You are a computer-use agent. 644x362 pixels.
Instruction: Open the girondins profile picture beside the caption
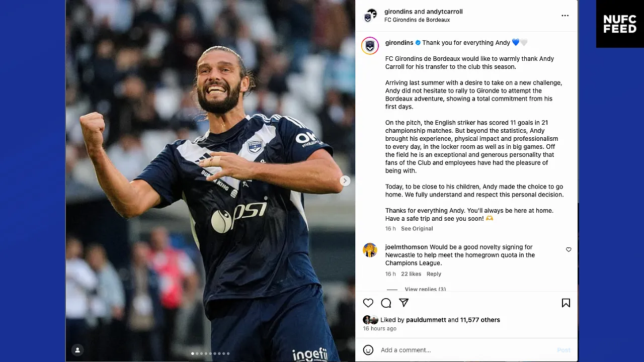pos(370,46)
